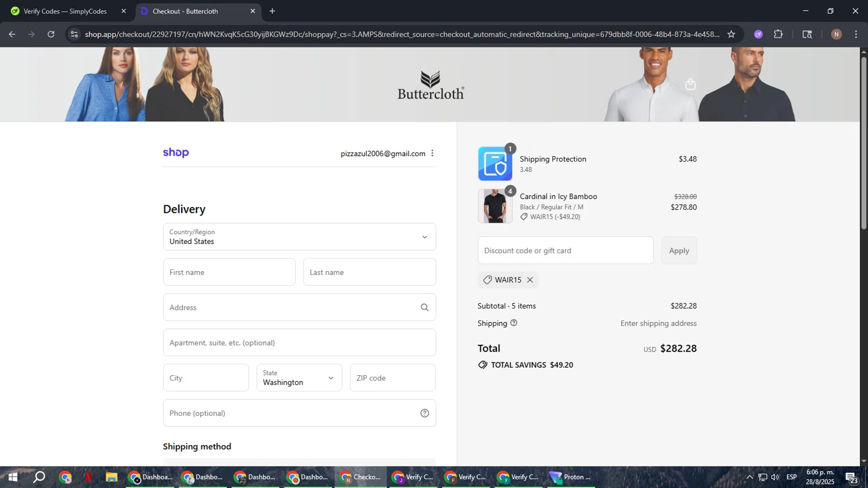Open the volume control in system tray
The image size is (868, 488).
pos(775,478)
